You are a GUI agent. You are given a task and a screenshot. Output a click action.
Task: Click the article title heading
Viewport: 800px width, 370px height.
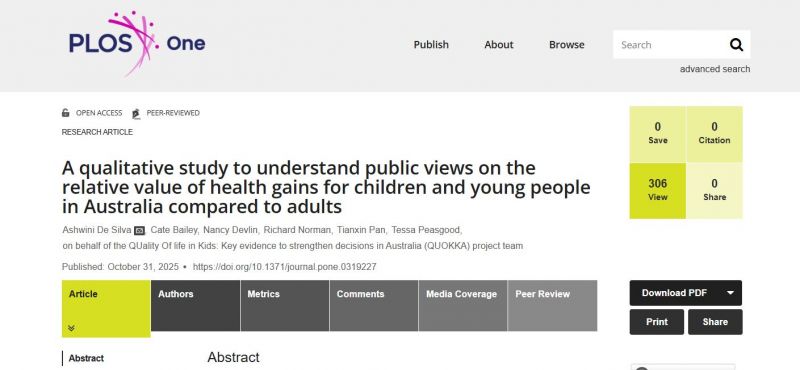(326, 187)
